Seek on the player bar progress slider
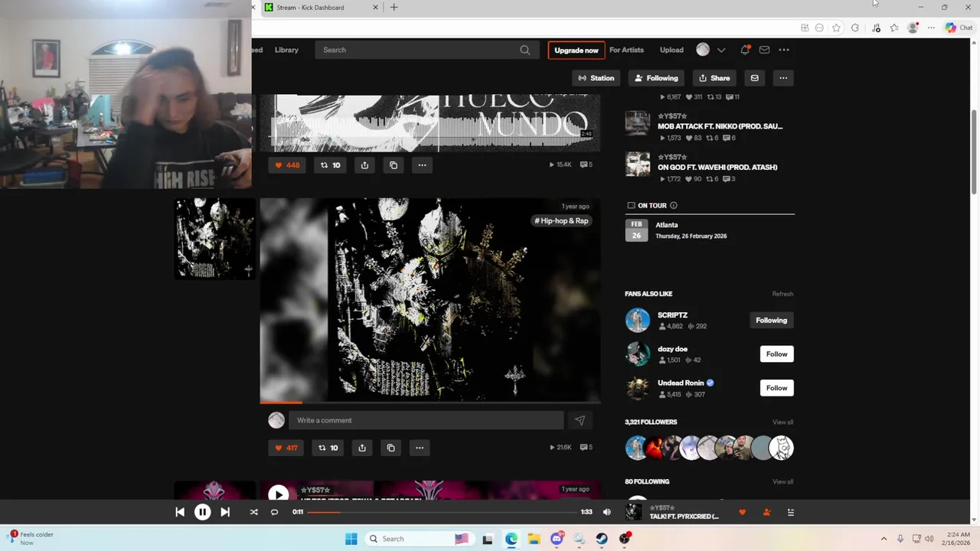 (x=442, y=512)
